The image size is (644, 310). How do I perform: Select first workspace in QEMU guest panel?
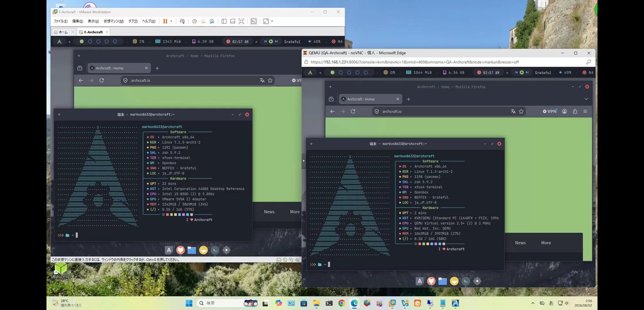pyautogui.click(x=333, y=72)
